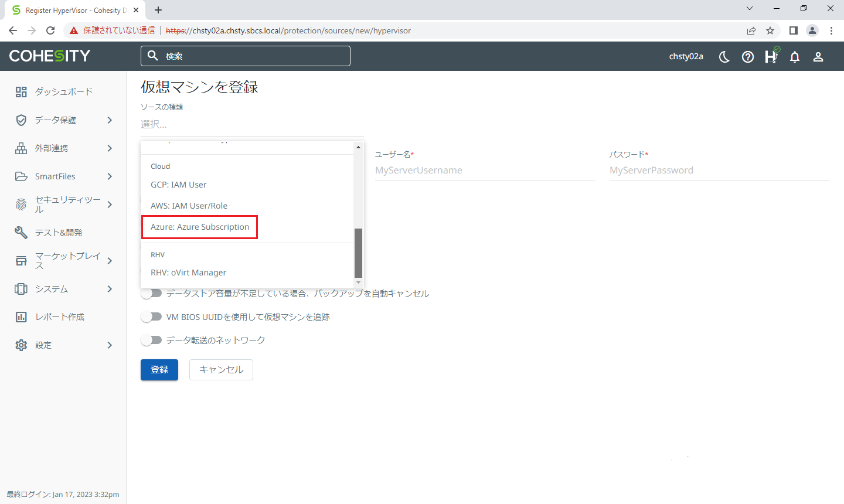The height and width of the screenshot is (504, 844).
Task: Click the 外部連携 infrastructure icon
Action: 21,148
